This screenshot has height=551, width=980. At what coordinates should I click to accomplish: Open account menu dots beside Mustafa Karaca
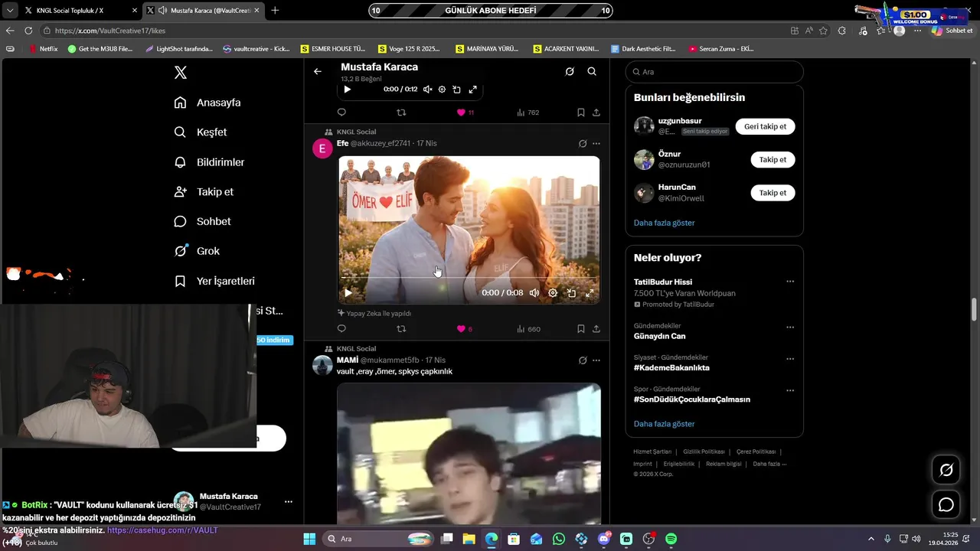pos(289,502)
